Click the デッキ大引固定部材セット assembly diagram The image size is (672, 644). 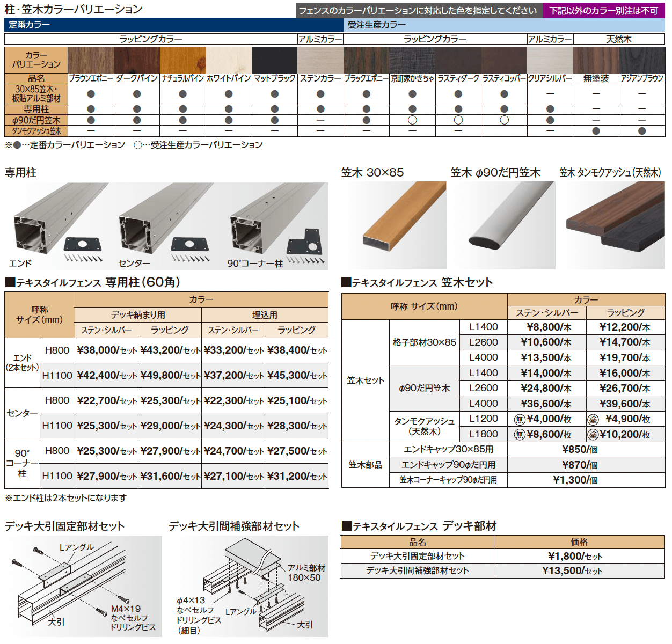coord(83,586)
